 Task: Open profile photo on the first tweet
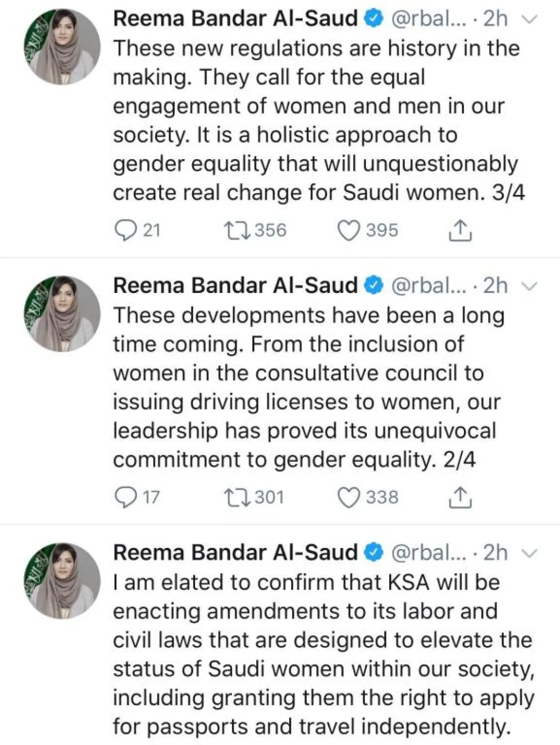pyautogui.click(x=63, y=47)
